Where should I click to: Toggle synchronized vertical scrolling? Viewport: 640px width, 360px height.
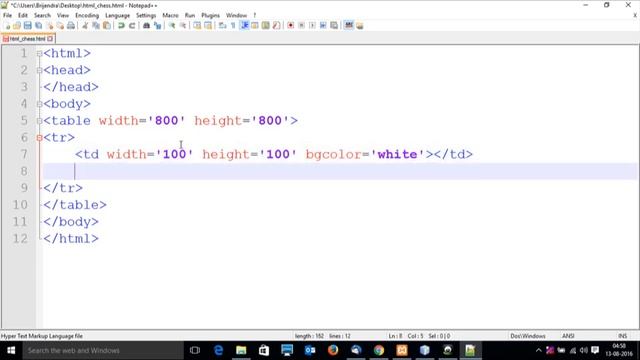tap(197, 25)
